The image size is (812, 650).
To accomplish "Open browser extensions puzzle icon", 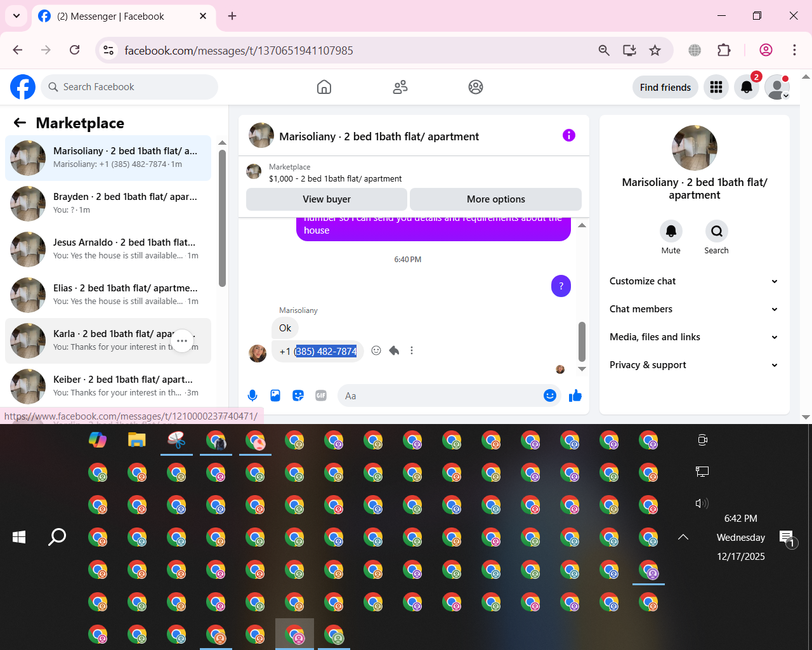I will tap(724, 50).
